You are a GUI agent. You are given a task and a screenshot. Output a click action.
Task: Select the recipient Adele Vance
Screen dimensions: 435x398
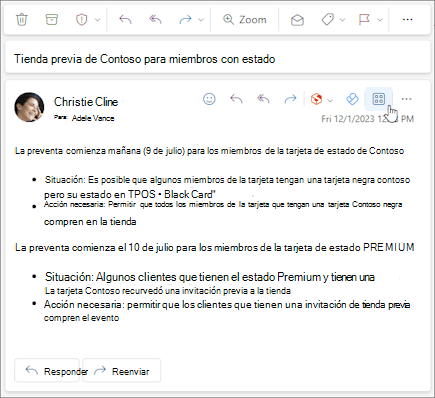[x=93, y=118]
